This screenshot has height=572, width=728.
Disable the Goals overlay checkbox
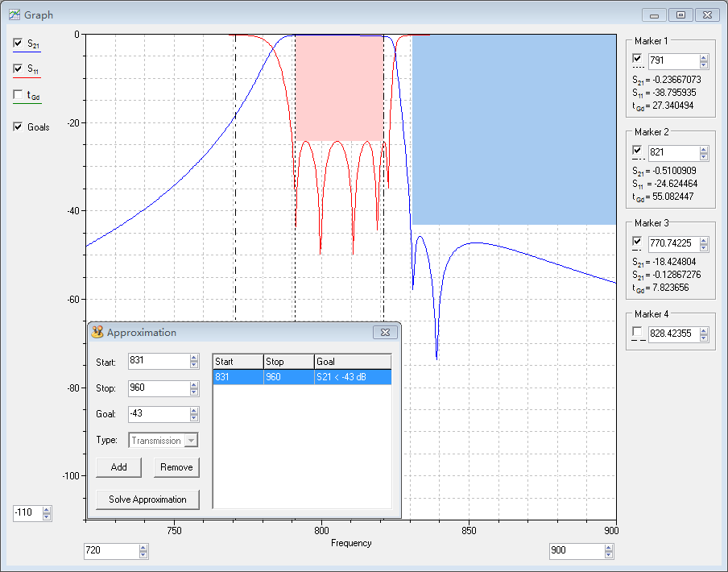tap(19, 126)
